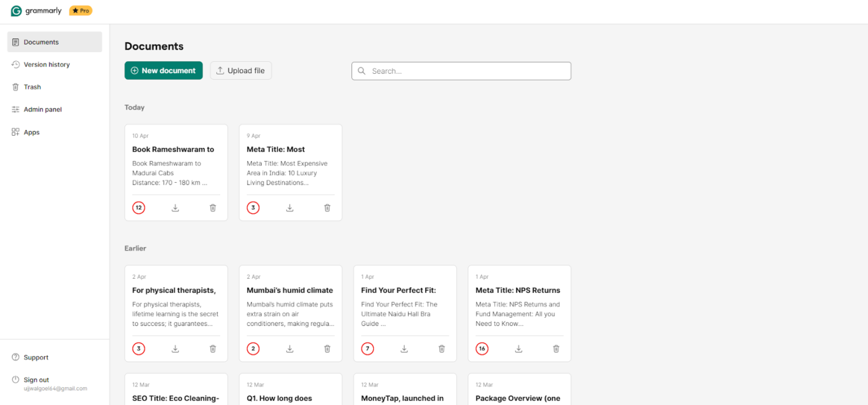The height and width of the screenshot is (405, 868).
Task: Download the Mumbai's humid climate document
Action: click(290, 349)
